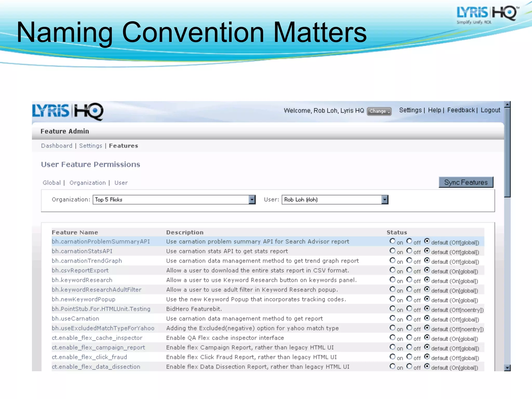The image size is (532, 399).
Task: Expand the User dropdown arrow
Action: tap(385, 199)
